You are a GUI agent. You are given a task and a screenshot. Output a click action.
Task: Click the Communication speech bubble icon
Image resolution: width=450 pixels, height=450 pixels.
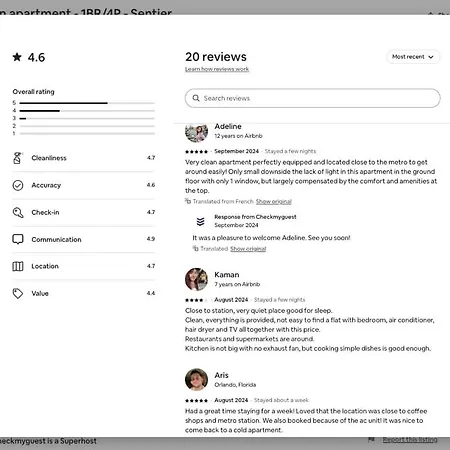click(18, 239)
